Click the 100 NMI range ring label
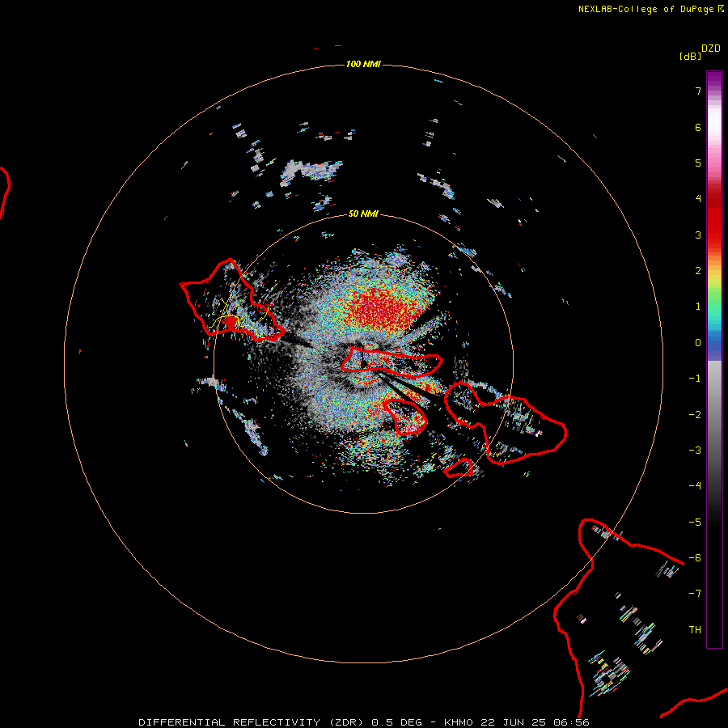 pos(363,64)
